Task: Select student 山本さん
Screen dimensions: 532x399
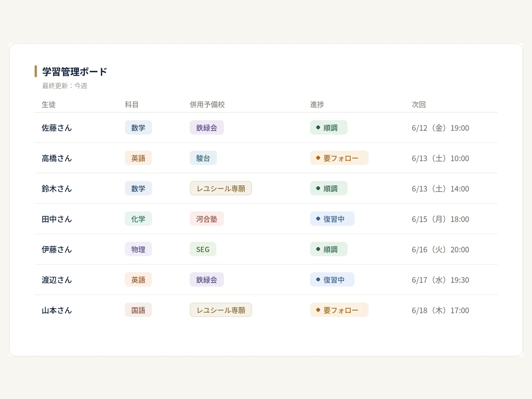Action: coord(57,310)
